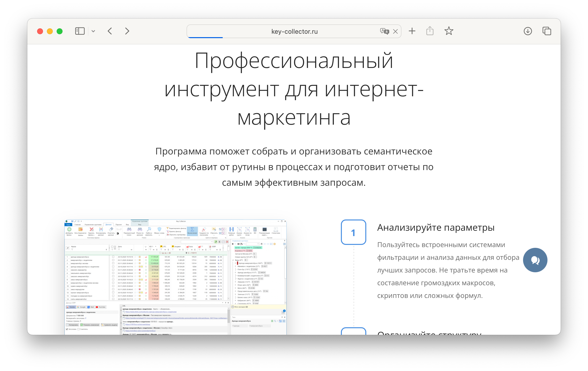Open the sidebar options chevron dropdown
Screen dimensions: 588x371
click(x=93, y=31)
